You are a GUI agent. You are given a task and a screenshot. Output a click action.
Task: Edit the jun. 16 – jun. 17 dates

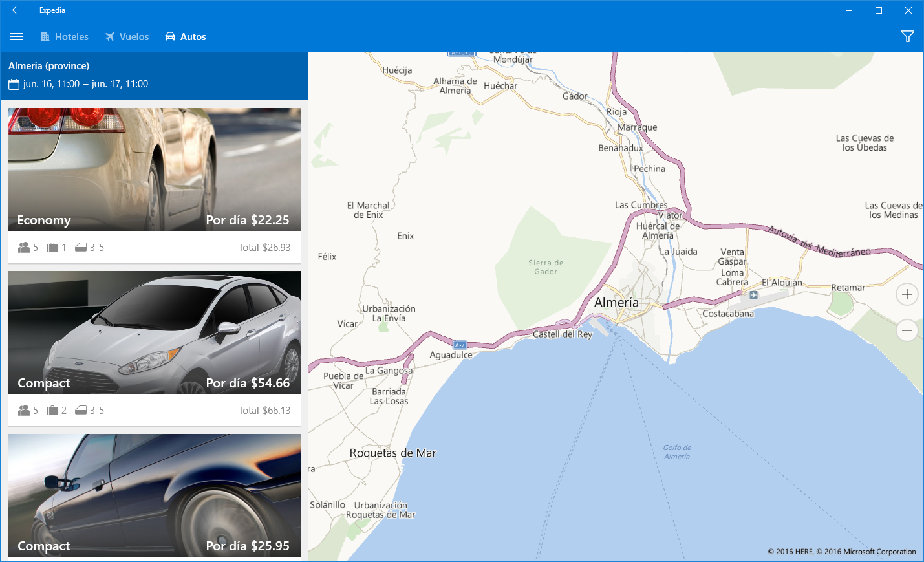[85, 84]
